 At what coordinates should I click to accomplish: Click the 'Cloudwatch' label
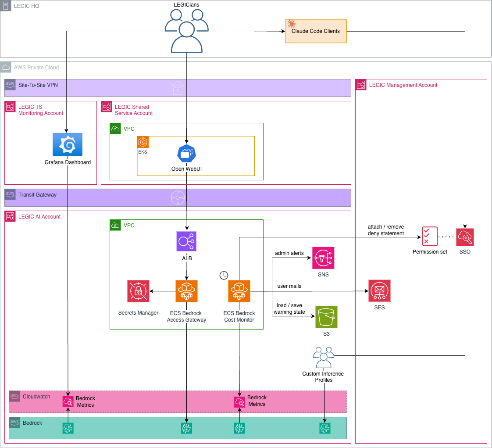[36, 397]
